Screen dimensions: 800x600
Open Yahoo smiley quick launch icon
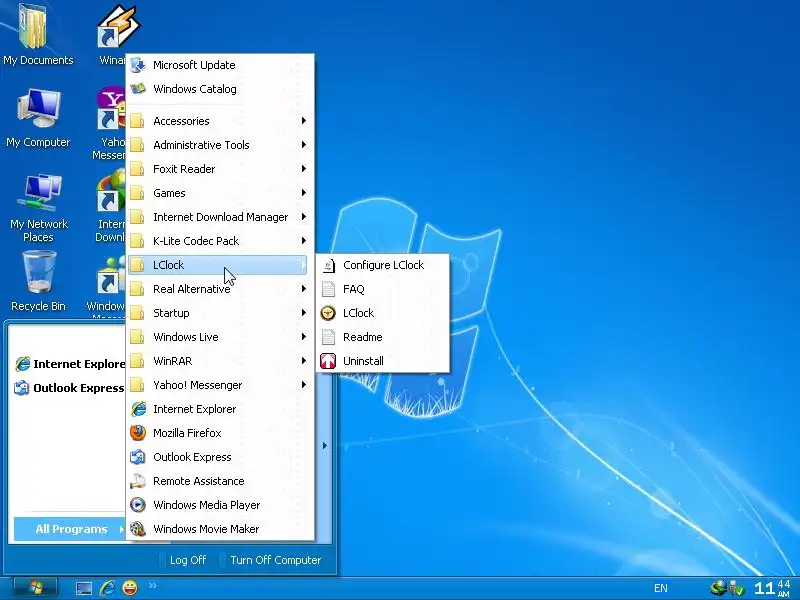(x=130, y=588)
